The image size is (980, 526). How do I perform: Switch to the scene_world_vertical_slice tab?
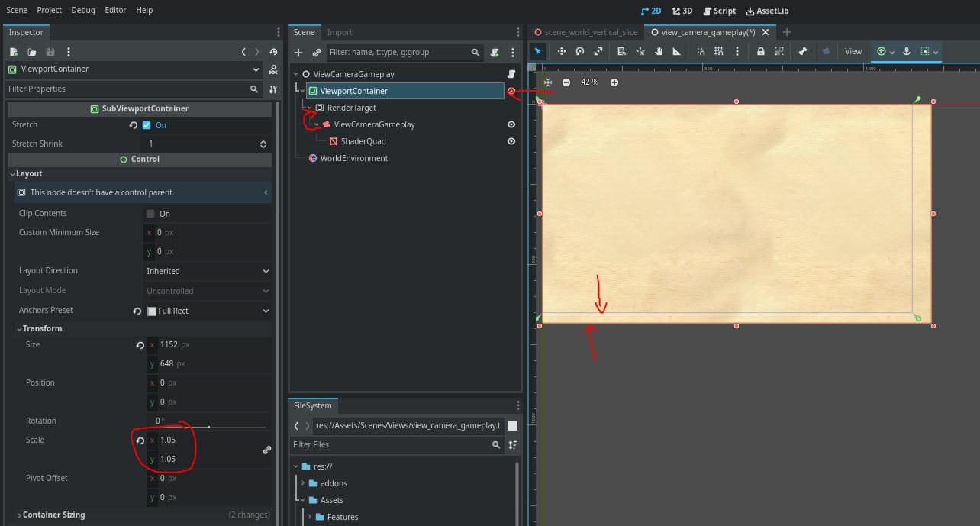point(585,32)
